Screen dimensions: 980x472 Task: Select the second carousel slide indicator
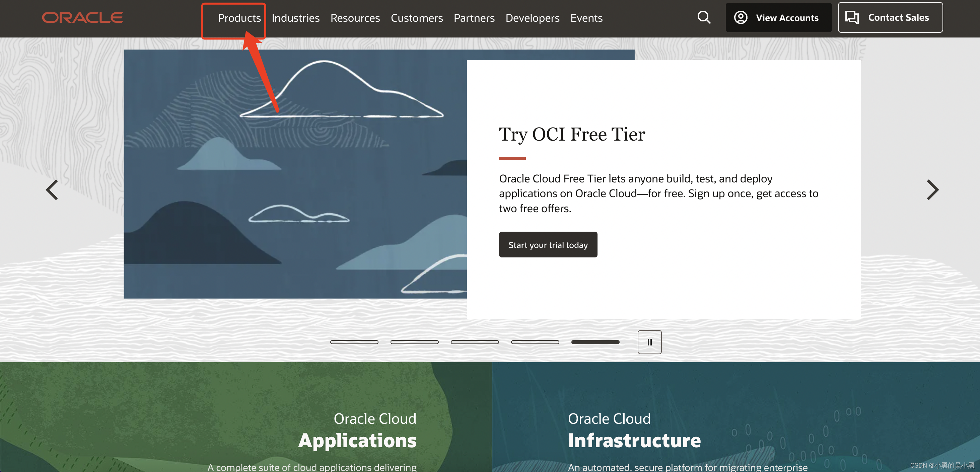(x=414, y=342)
